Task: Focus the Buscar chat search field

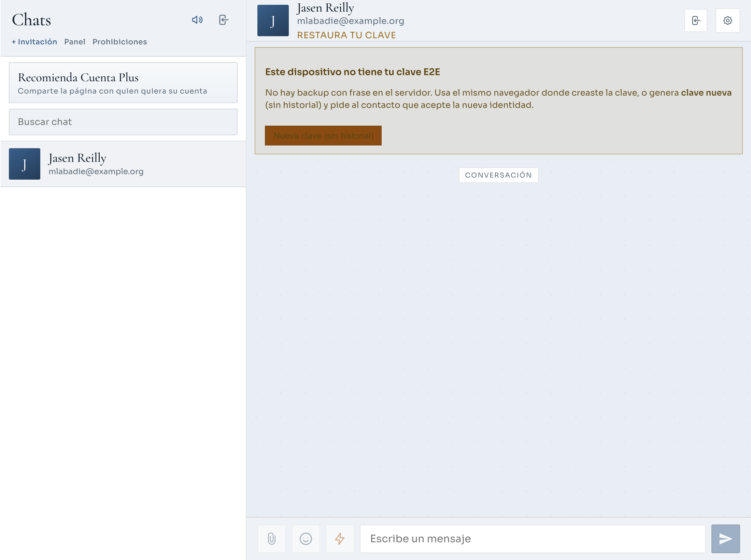Action: tap(123, 122)
